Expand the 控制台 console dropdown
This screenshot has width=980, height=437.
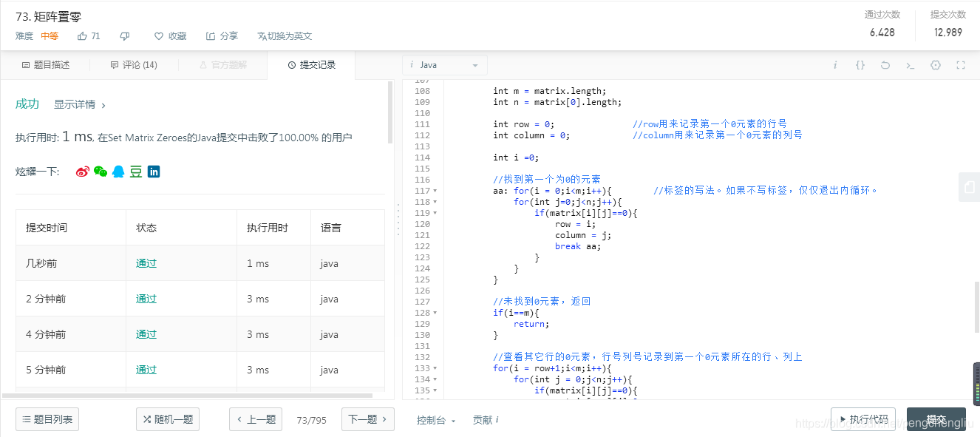click(x=435, y=420)
